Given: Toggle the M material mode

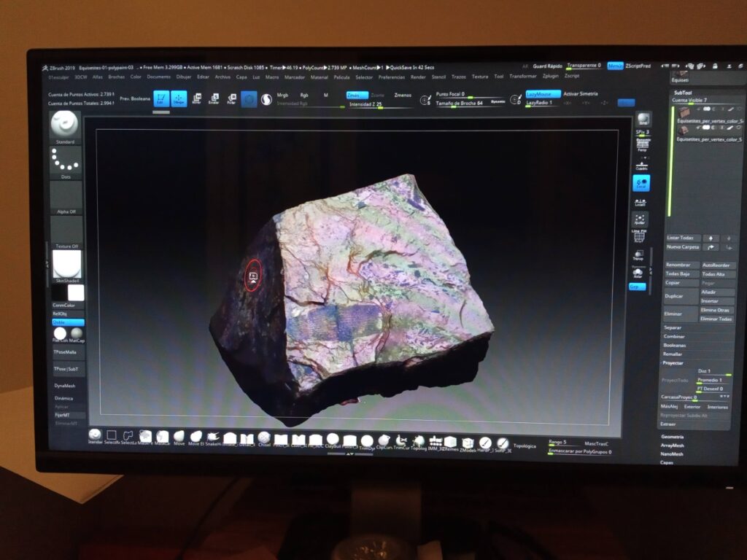Looking at the screenshot, I should (326, 96).
